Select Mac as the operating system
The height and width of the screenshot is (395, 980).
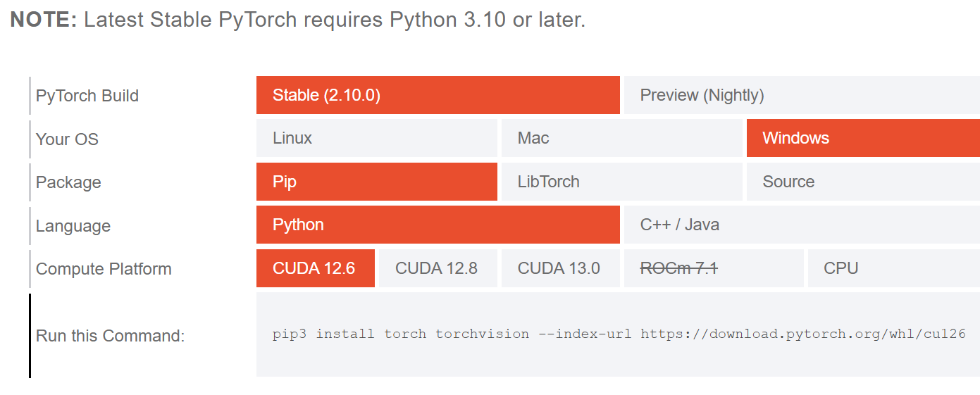[621, 138]
